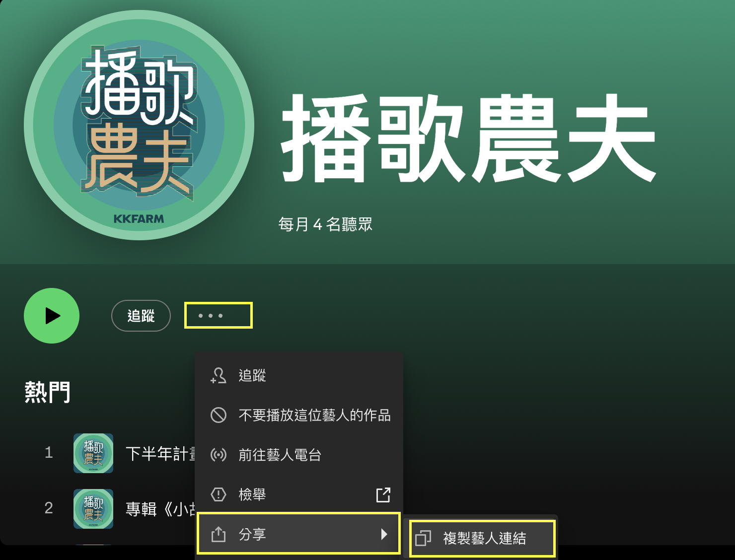The image size is (735, 560).
Task: Select 複製藝人連結 to copy link
Action: [482, 538]
